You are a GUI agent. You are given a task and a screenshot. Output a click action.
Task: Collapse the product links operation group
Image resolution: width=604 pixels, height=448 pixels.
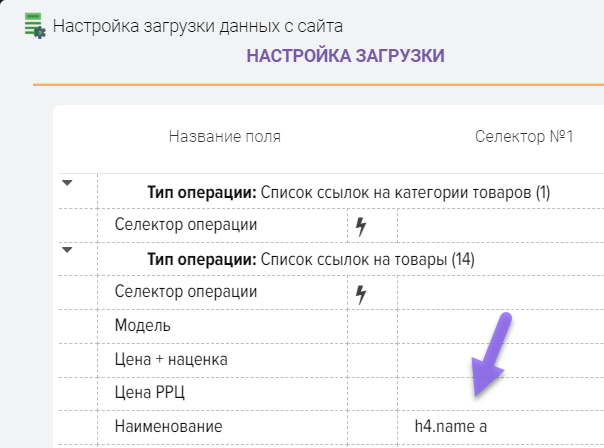pyautogui.click(x=68, y=250)
